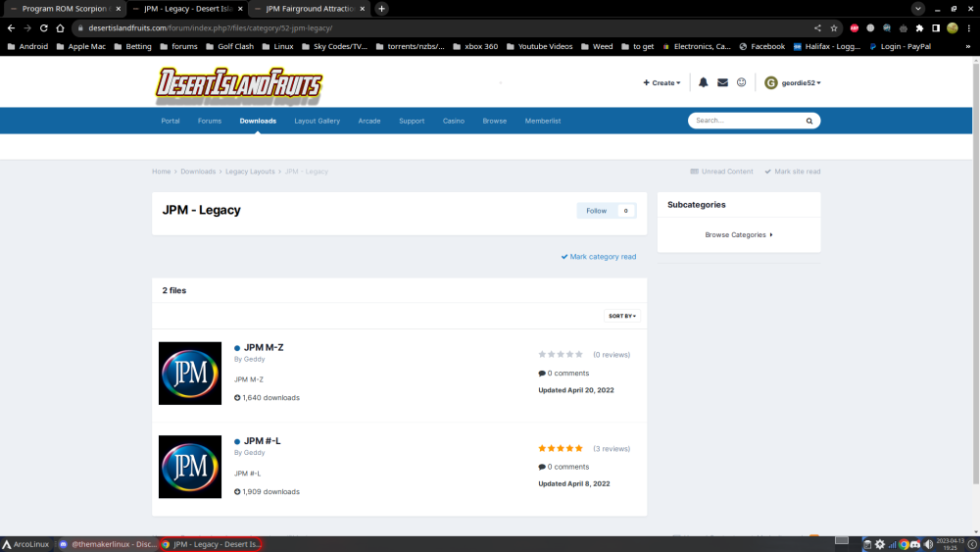Open the Layout Gallery nav item
Viewport: 980px width, 552px height.
[317, 121]
